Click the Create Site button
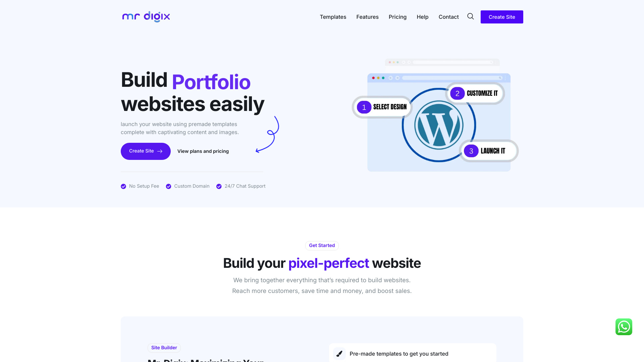The height and width of the screenshot is (362, 644). [x=501, y=17]
